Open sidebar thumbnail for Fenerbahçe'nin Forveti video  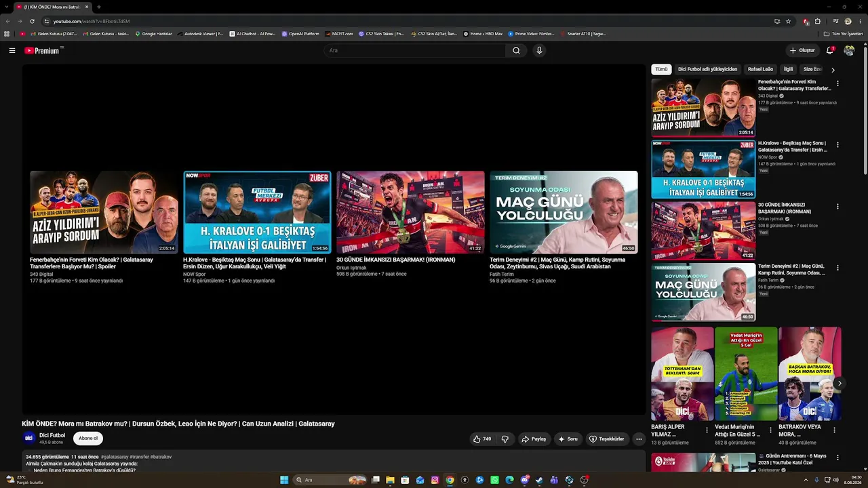tap(703, 108)
